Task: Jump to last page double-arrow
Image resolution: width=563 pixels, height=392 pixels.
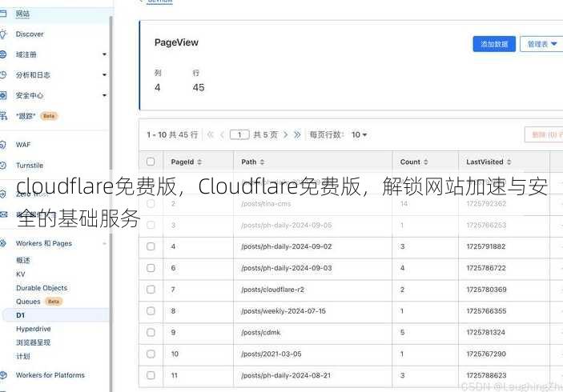Action: coord(297,135)
